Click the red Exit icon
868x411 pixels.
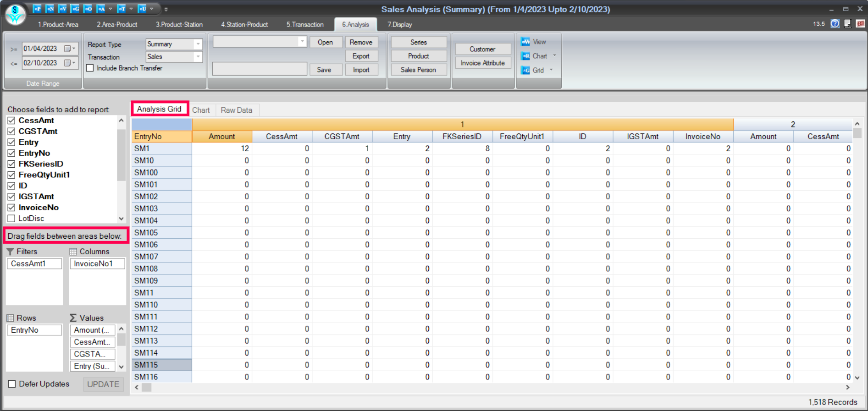861,24
